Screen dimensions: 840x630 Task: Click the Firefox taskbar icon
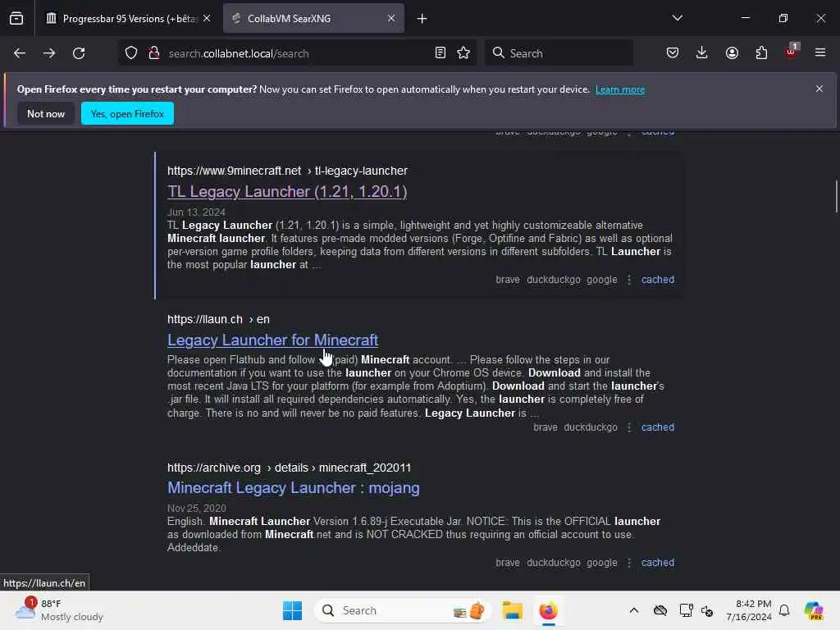tap(549, 610)
